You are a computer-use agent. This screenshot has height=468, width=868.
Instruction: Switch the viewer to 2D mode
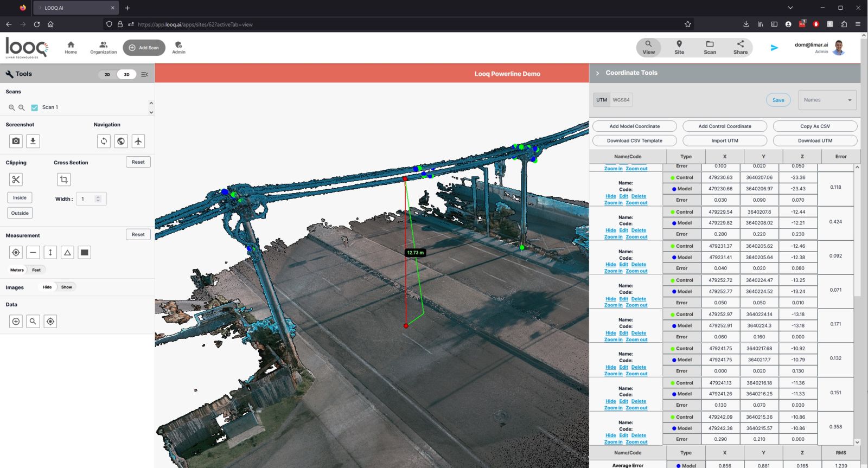coord(107,74)
